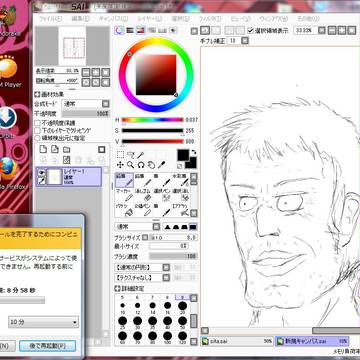Toggle the scratchpad panel icon
Image resolution: width=360 pixels, height=360 pixels.
(x=173, y=31)
